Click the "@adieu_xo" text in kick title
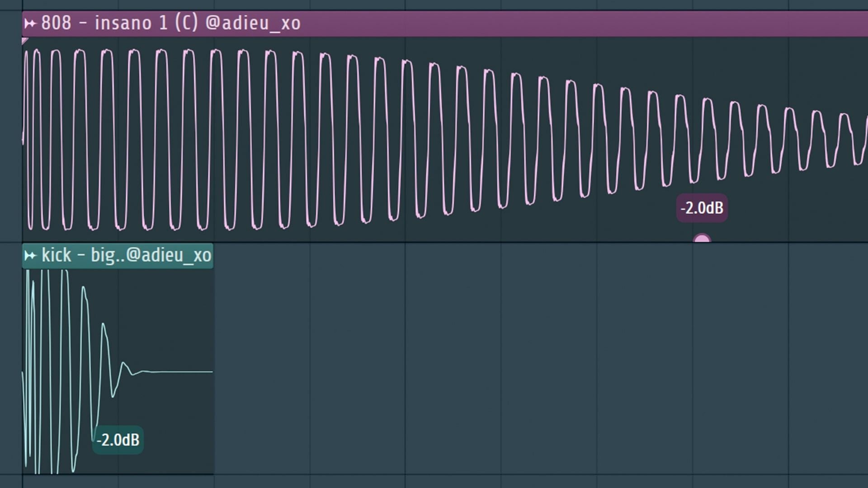The image size is (868, 488). (x=169, y=256)
